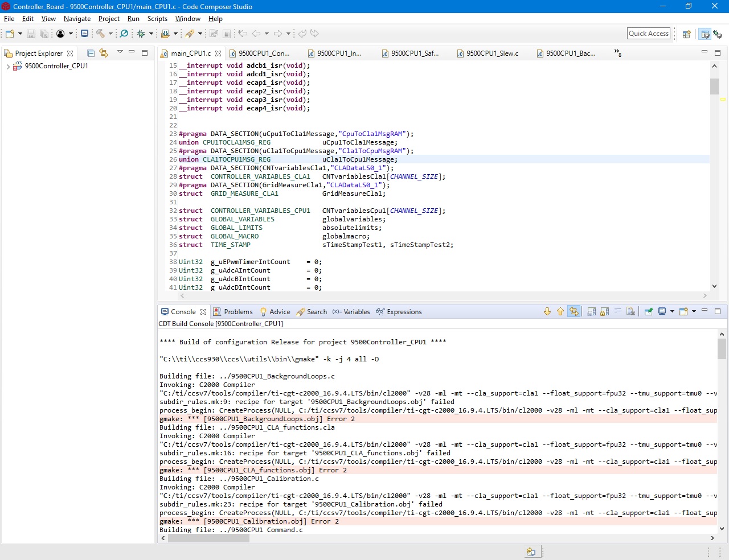
Task: Click status bar update icon
Action: coord(531,552)
